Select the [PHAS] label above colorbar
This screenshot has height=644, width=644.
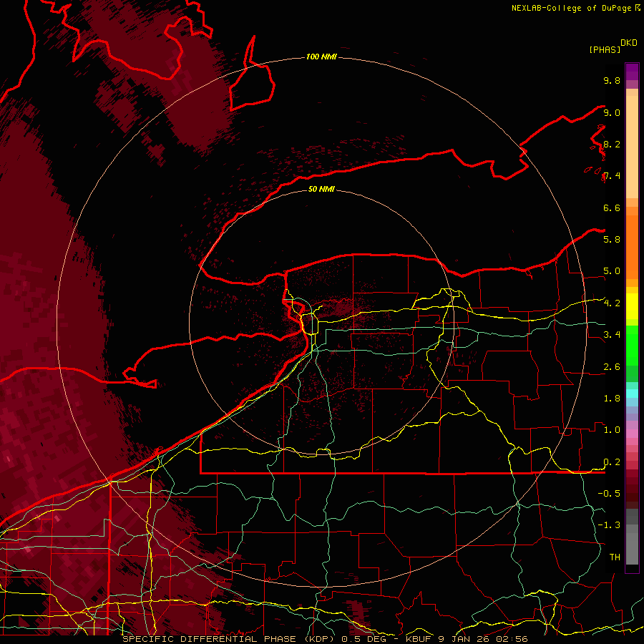pyautogui.click(x=605, y=49)
